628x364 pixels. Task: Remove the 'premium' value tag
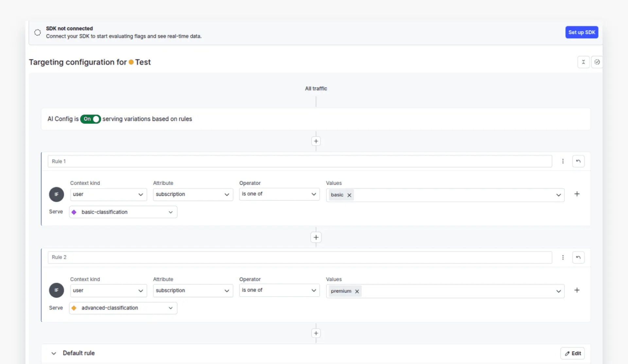pos(357,291)
